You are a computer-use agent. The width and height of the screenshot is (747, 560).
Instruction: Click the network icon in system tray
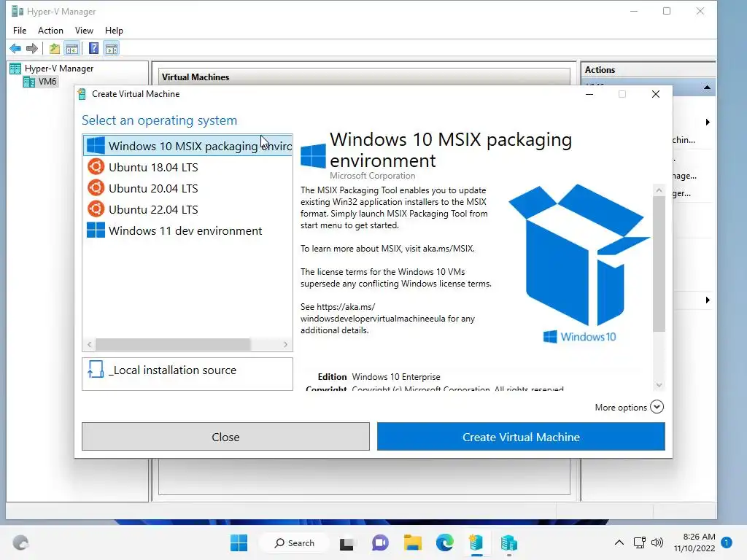pos(639,542)
